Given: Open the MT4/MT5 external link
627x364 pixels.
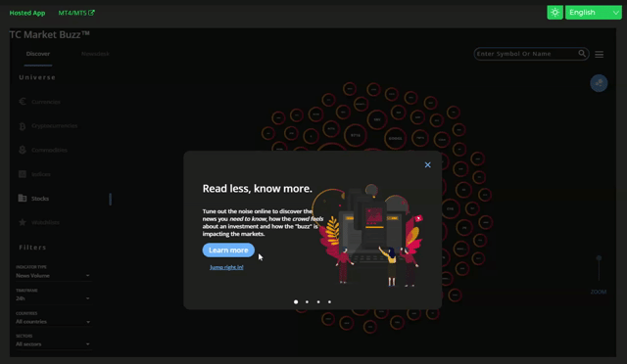Looking at the screenshot, I should [x=76, y=13].
